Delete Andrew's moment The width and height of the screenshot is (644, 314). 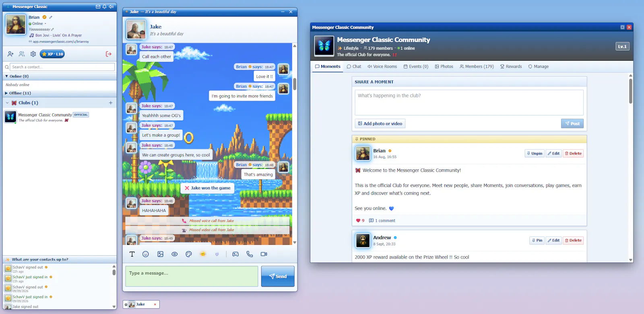(x=573, y=240)
